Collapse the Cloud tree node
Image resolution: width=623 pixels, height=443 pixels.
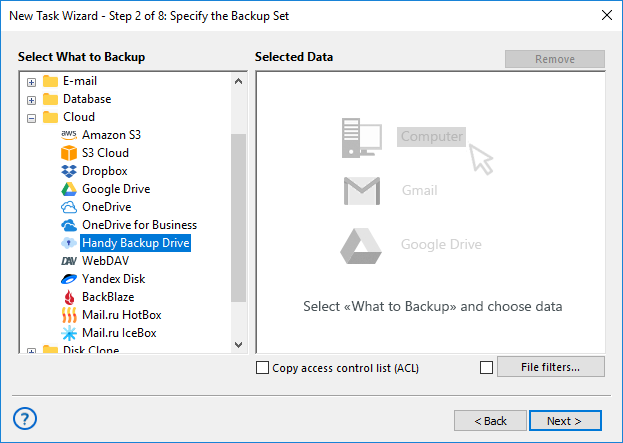(31, 118)
